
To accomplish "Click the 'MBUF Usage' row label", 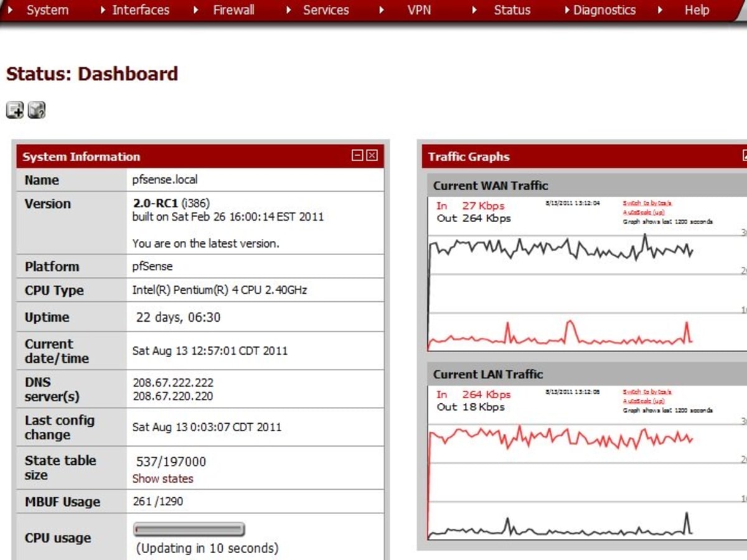I will [62, 502].
